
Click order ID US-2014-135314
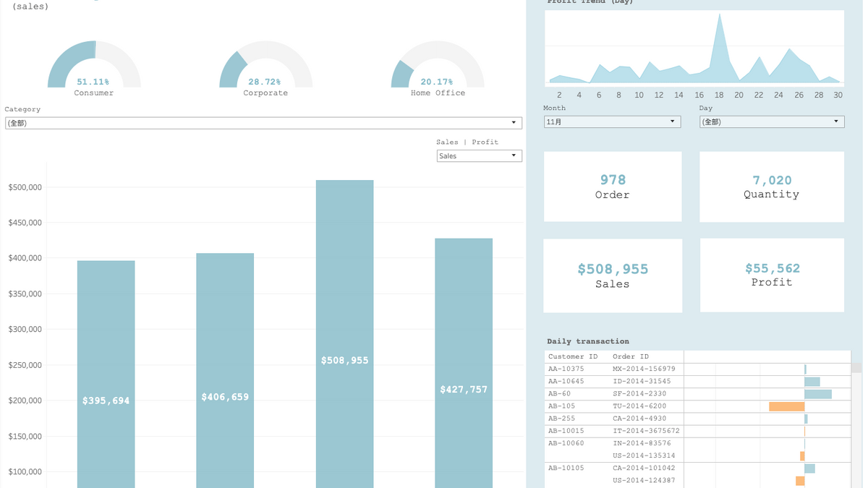coord(644,455)
